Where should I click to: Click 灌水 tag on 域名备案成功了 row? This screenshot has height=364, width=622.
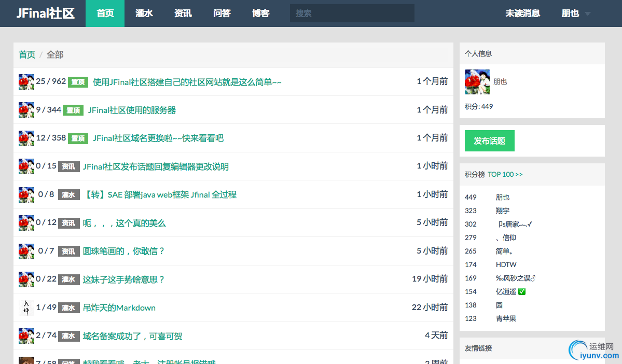[69, 336]
